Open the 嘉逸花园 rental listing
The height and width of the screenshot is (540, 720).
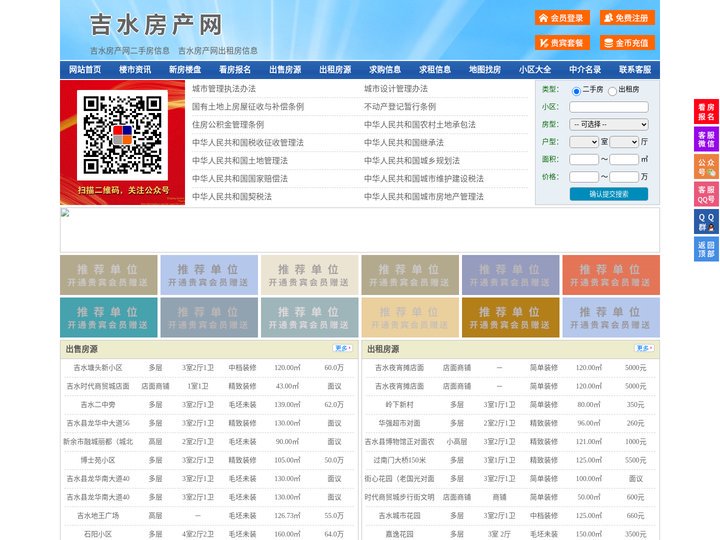click(x=399, y=534)
